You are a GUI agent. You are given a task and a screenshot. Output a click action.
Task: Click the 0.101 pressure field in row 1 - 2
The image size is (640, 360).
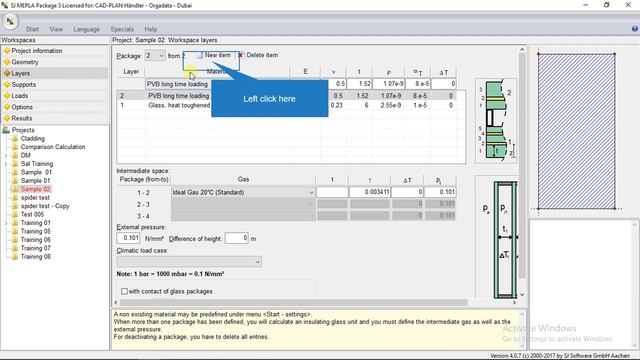(440, 192)
